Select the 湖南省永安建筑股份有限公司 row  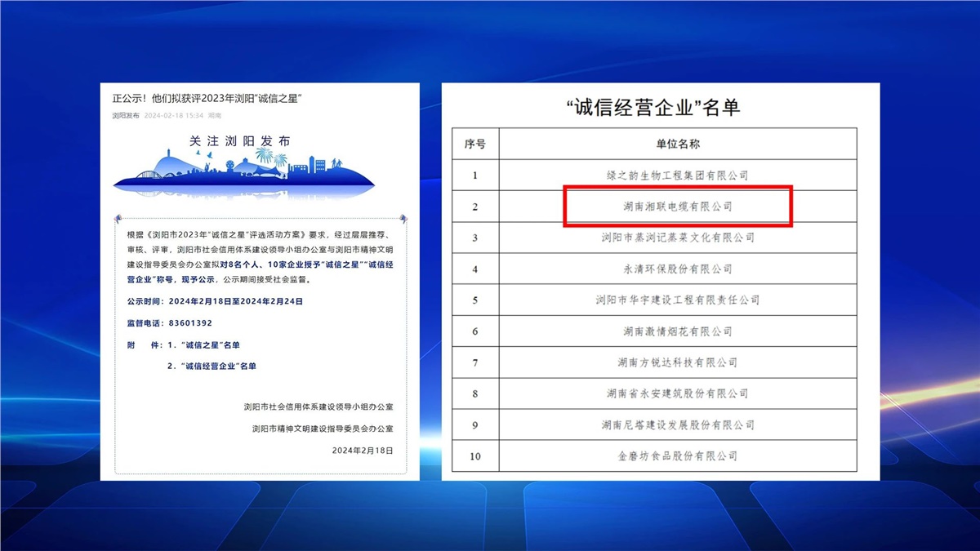[x=677, y=393]
